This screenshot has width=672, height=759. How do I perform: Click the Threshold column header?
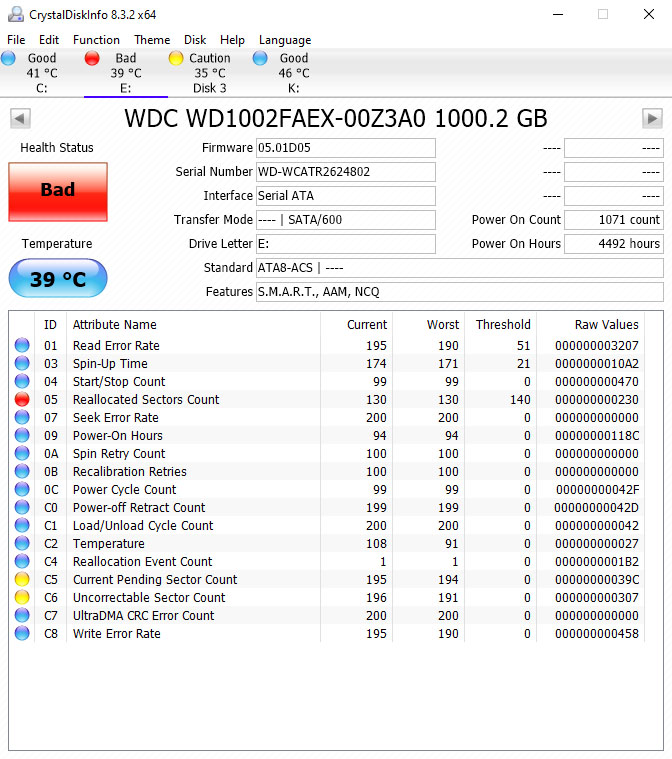(x=503, y=324)
